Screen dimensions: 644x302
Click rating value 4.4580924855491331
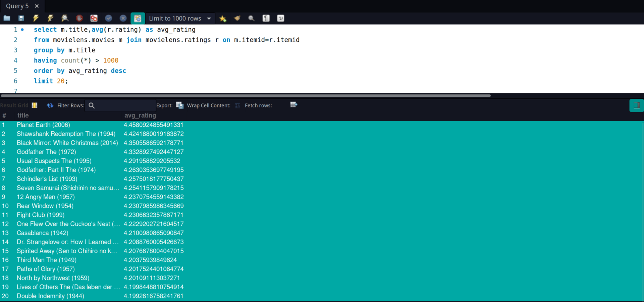[x=154, y=125]
